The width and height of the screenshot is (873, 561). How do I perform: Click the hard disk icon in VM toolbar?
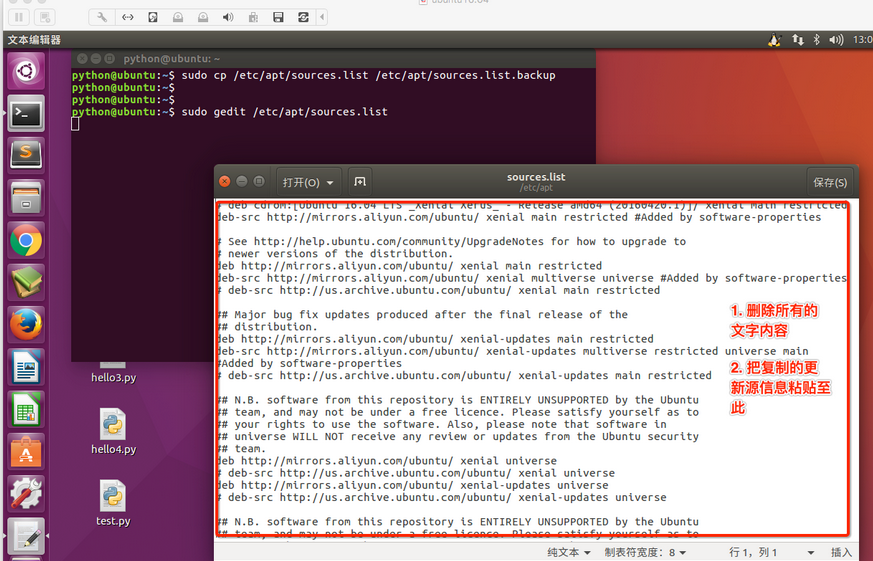[153, 17]
